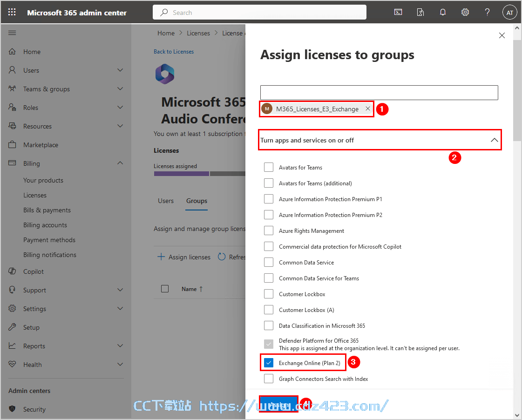The image size is (522, 420).
Task: Click the group search input field
Action: coord(379,93)
